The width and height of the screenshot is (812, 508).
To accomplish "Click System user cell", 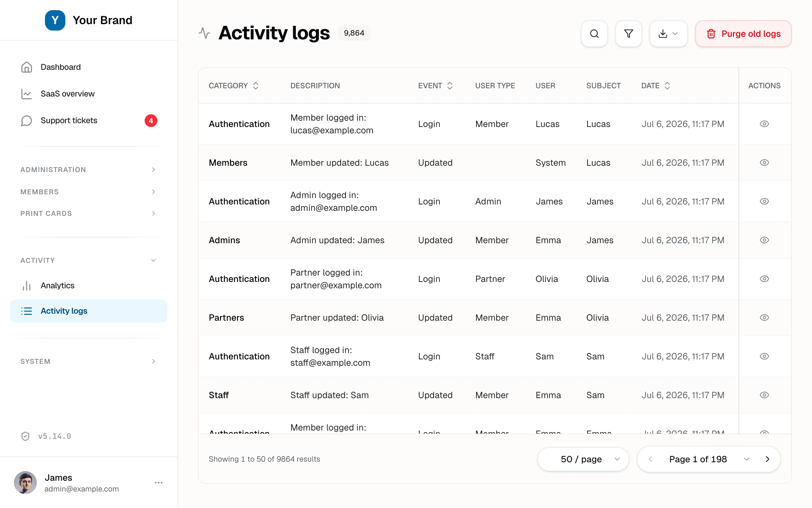I will (550, 163).
